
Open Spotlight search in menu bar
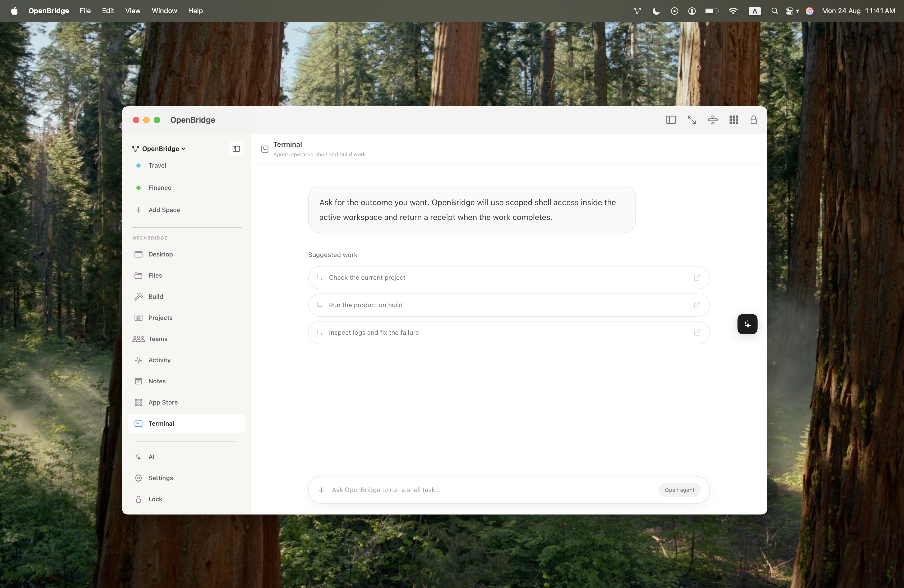774,11
